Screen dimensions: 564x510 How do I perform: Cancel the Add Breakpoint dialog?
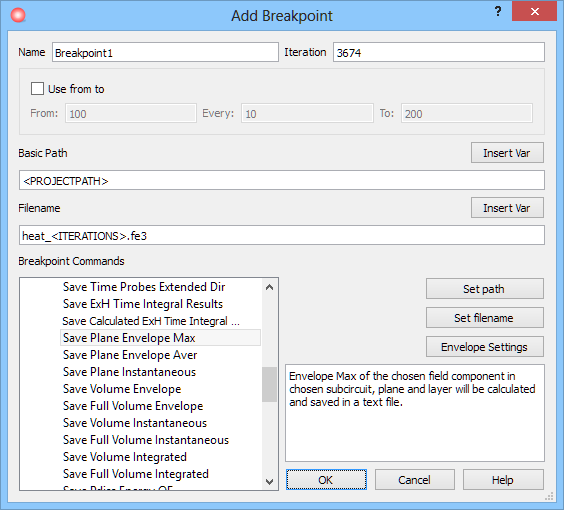[x=415, y=479]
